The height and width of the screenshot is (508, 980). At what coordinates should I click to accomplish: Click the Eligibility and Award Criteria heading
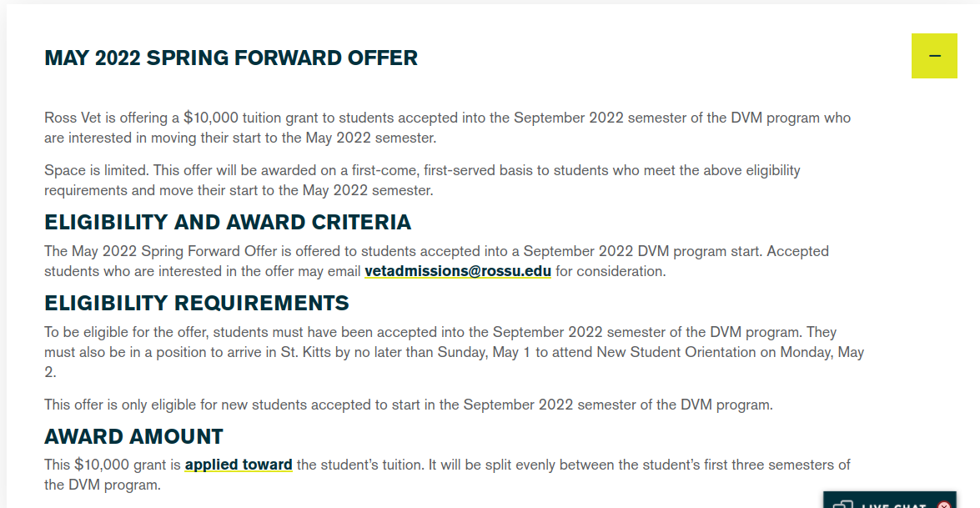(x=228, y=223)
